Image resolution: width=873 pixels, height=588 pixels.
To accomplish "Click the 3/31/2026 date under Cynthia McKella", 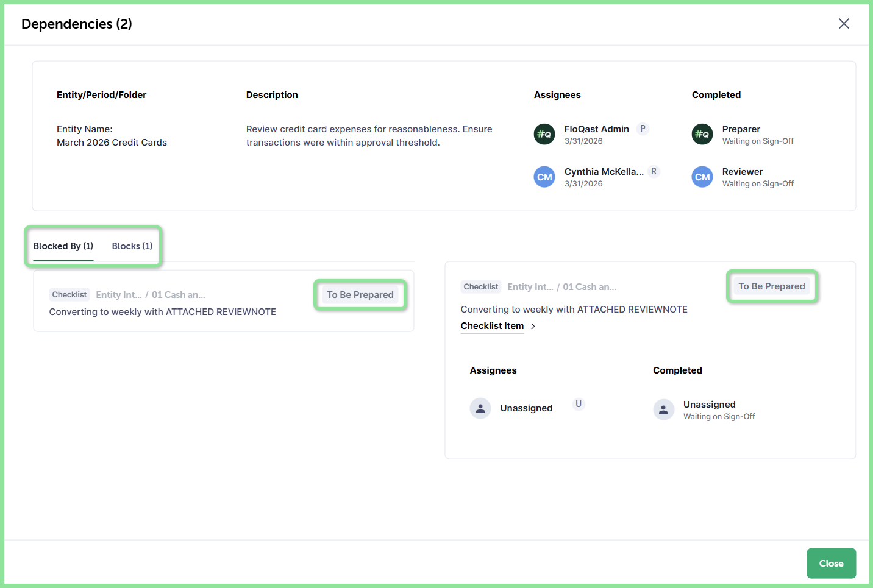I will (583, 184).
